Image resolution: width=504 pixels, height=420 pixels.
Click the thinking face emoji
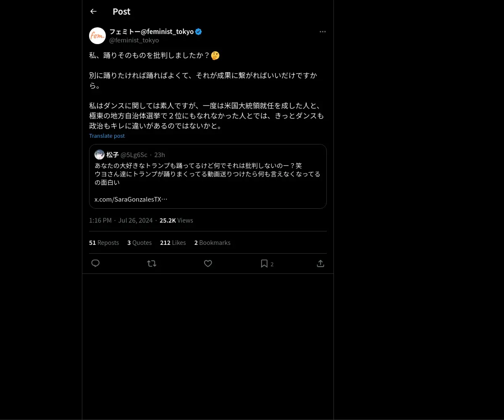[x=215, y=55]
